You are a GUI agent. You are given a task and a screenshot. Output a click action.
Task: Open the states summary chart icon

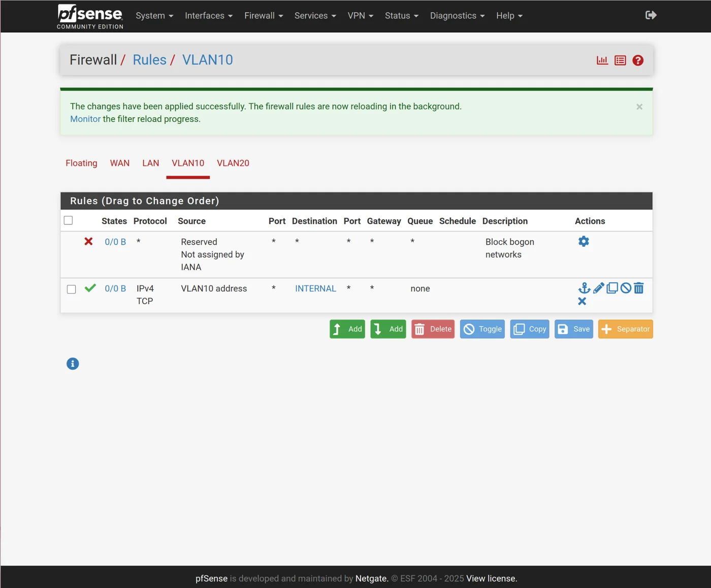[x=602, y=60]
